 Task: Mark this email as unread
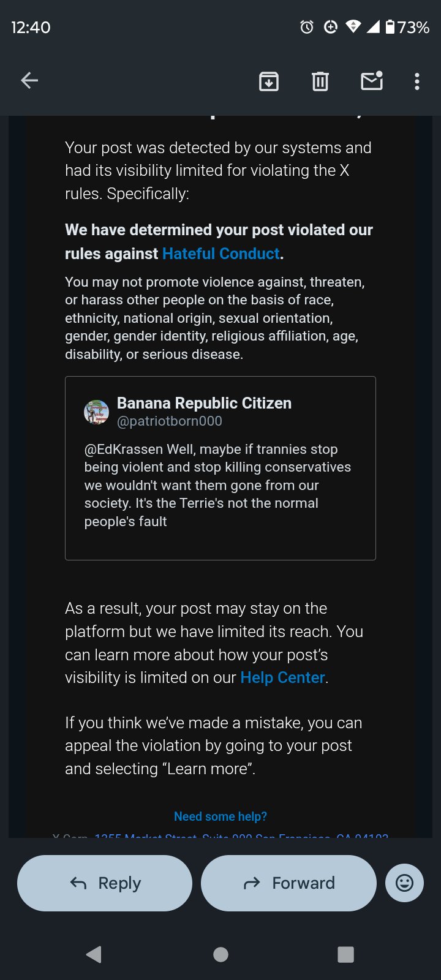(372, 81)
